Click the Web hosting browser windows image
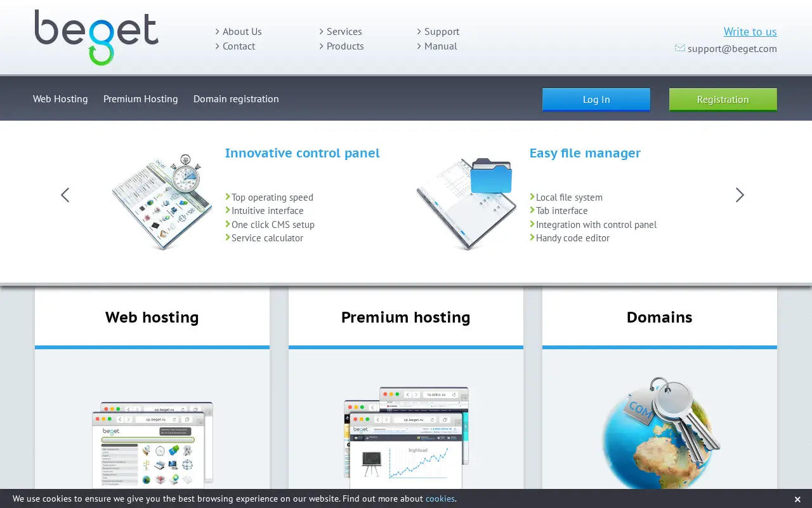This screenshot has height=508, width=812. tap(152, 445)
